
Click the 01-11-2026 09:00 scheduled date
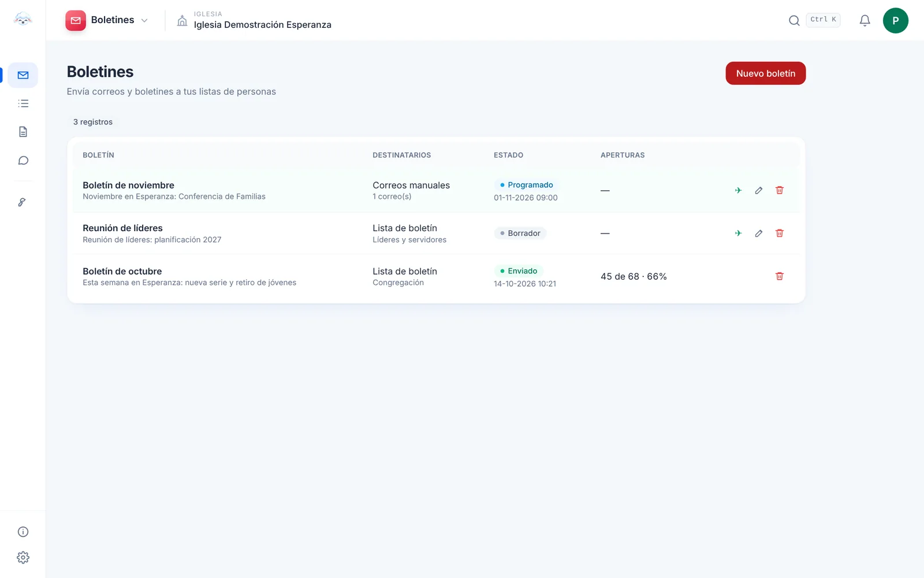[526, 198]
